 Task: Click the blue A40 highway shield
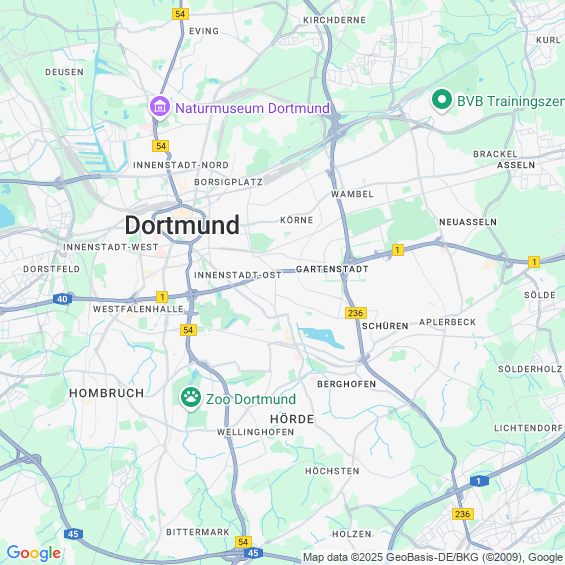coord(62,299)
